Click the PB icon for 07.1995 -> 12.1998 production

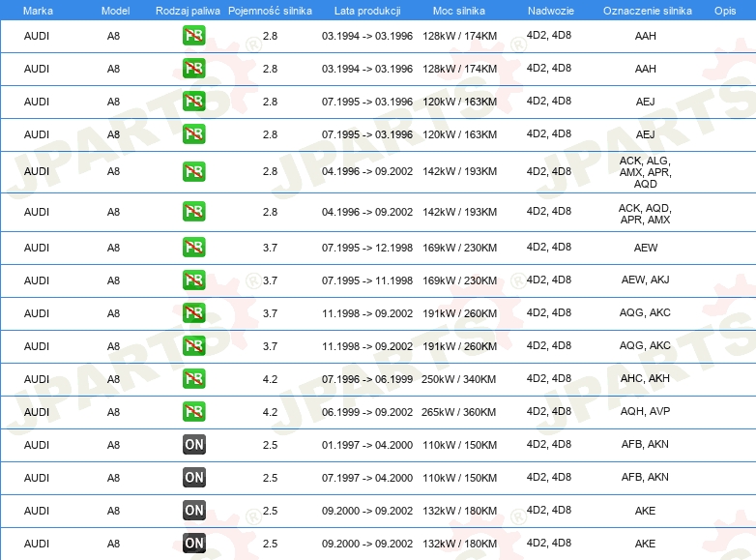click(x=193, y=248)
